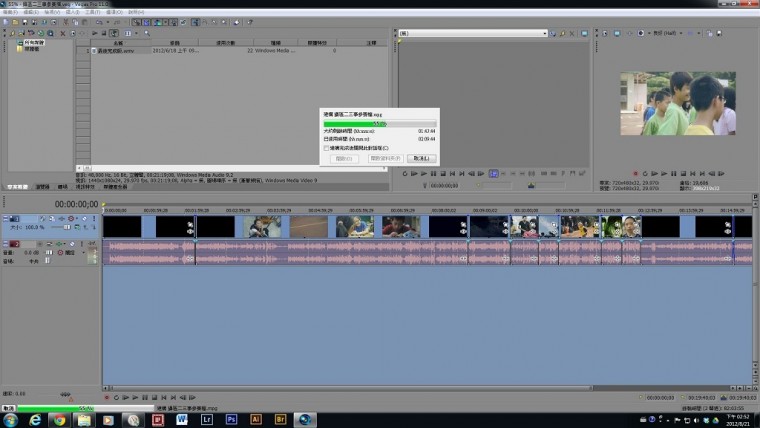The height and width of the screenshot is (428, 760).
Task: Open Photoshop from the taskbar
Action: tap(230, 420)
